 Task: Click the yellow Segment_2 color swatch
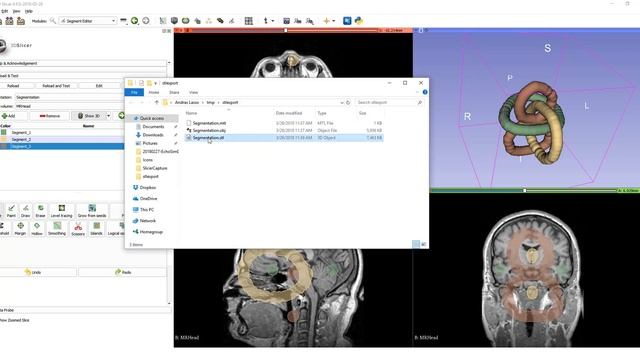click(x=4, y=139)
